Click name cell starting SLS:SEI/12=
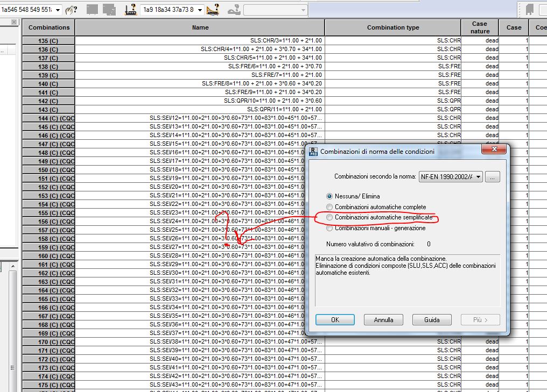This screenshot has width=547, height=392. 200,118
